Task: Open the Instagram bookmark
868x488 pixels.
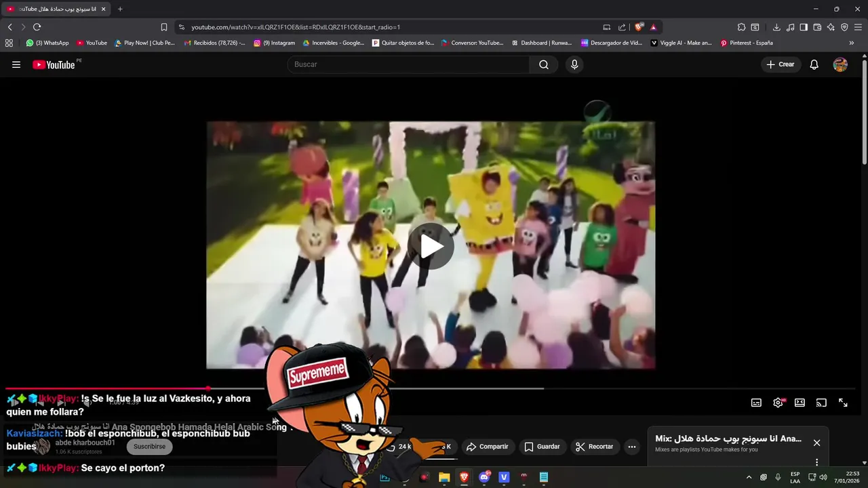Action: coord(275,43)
